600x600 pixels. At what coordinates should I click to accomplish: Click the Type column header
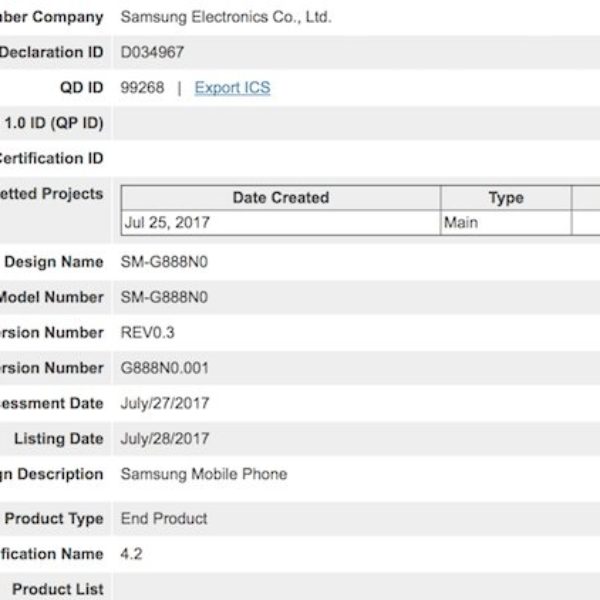[x=506, y=198]
